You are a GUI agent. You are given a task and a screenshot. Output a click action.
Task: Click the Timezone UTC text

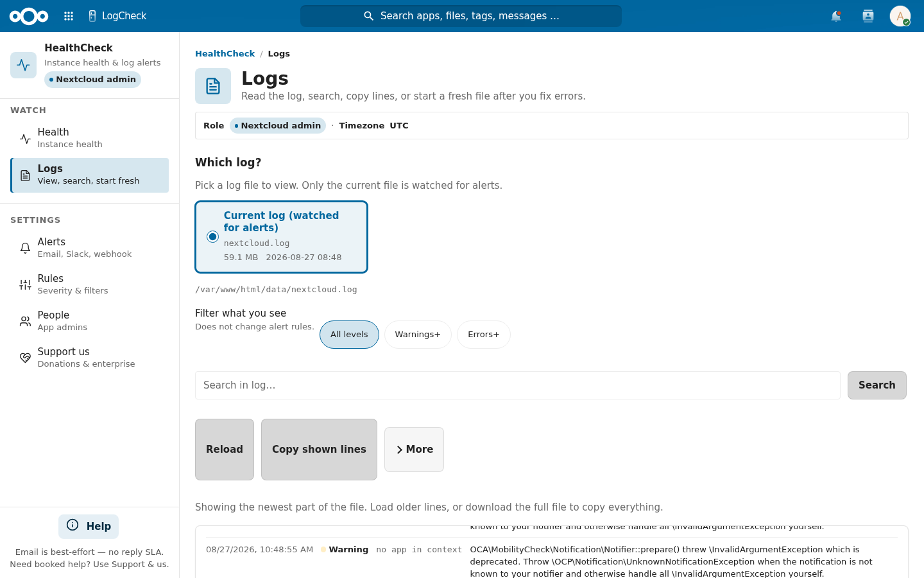point(373,126)
